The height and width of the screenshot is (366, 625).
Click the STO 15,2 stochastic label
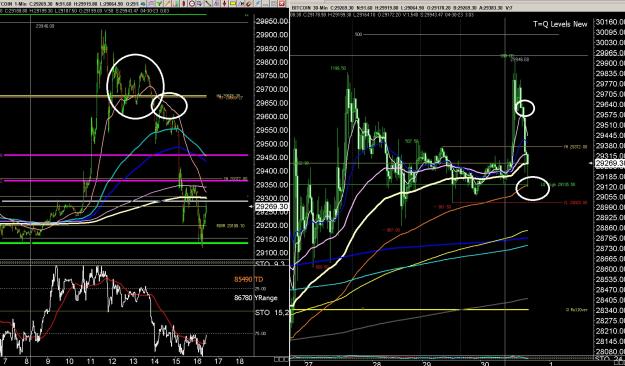272,313
